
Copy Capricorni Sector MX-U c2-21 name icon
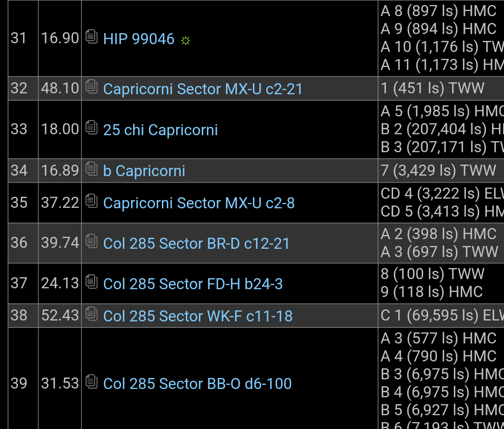click(92, 87)
